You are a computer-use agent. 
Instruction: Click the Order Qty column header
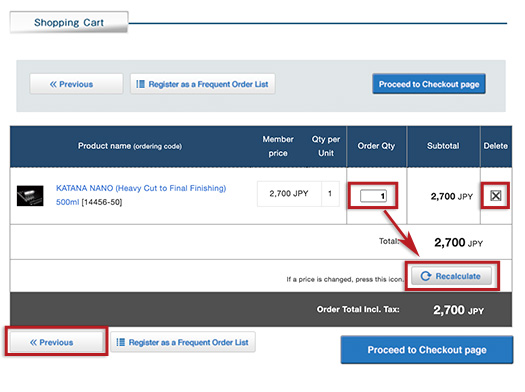click(376, 146)
